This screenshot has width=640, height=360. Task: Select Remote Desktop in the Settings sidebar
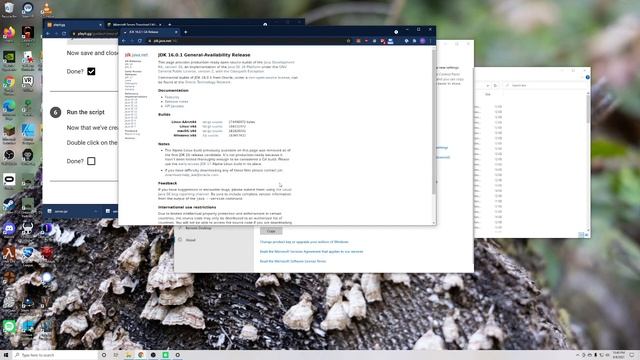[x=198, y=228]
